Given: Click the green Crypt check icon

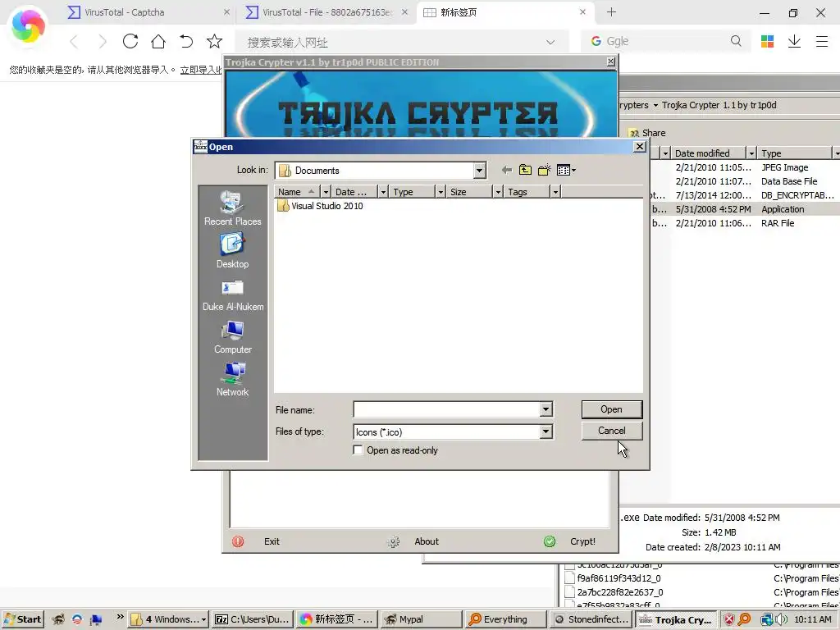Looking at the screenshot, I should [550, 541].
